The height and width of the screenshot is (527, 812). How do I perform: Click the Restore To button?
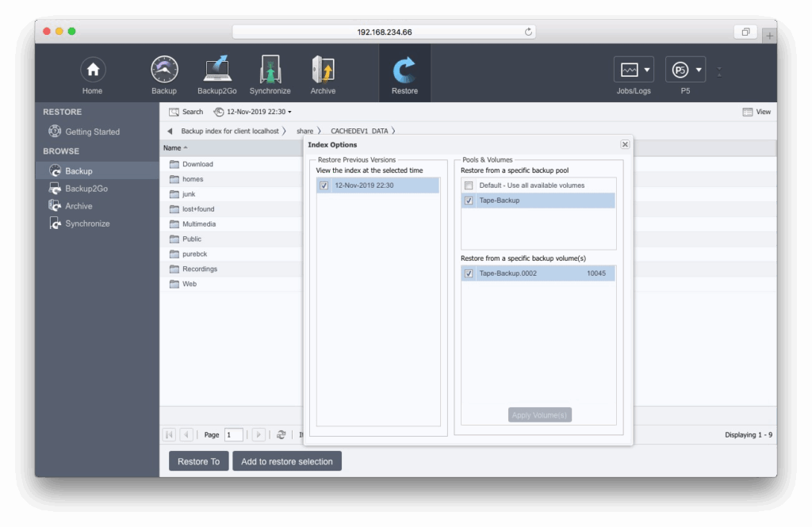coord(198,461)
